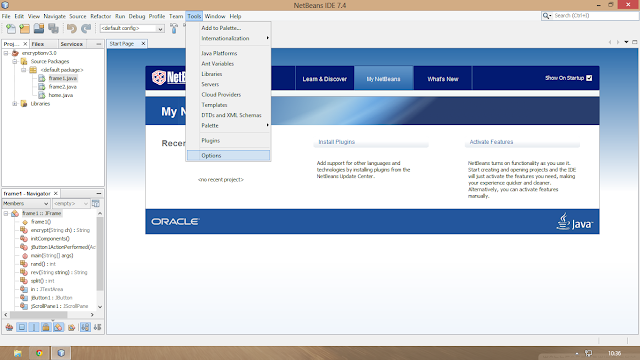Viewport: 640px width, 360px height.
Task: Click the Search (Ctrl+I) input field
Action: [x=595, y=16]
